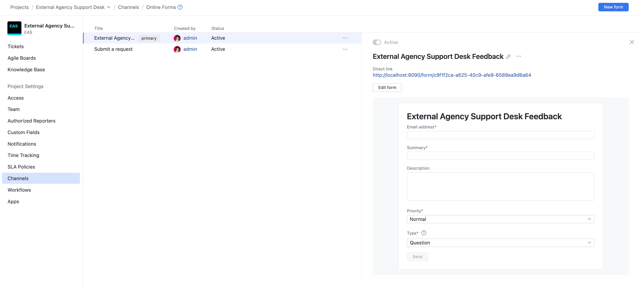Switch to the Knowledge Base section
Viewport: 644px width, 290px height.
coord(26,69)
